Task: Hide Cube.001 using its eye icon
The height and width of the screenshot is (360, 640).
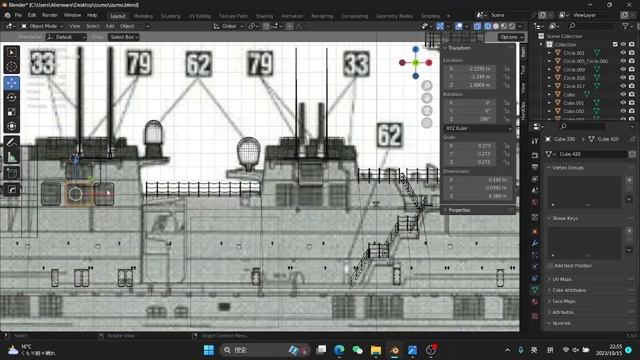Action: coord(623,102)
